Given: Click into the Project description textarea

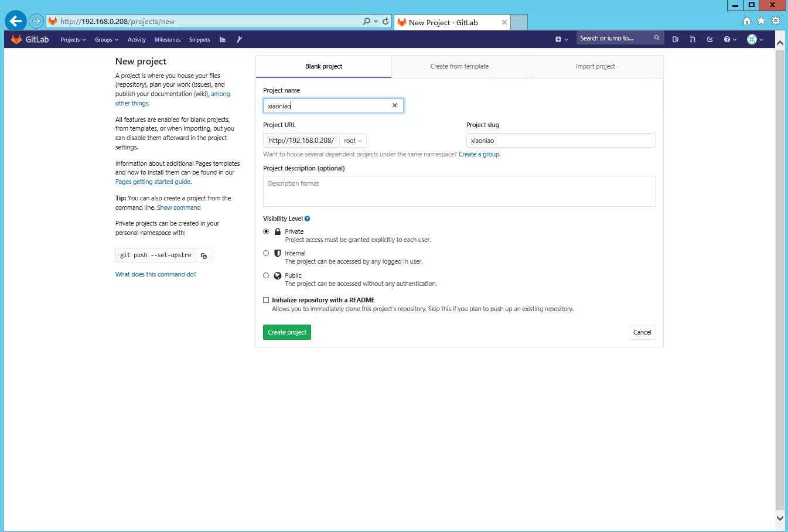Looking at the screenshot, I should pyautogui.click(x=459, y=191).
